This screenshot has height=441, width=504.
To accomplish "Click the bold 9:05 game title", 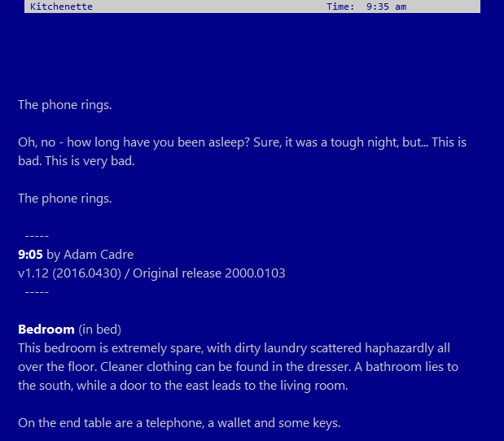I will pyautogui.click(x=30, y=255).
